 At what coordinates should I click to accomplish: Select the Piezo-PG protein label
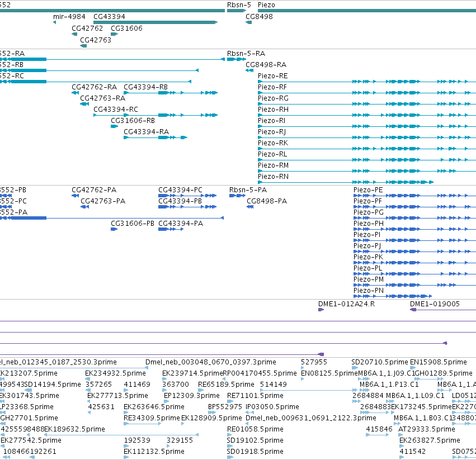click(369, 212)
